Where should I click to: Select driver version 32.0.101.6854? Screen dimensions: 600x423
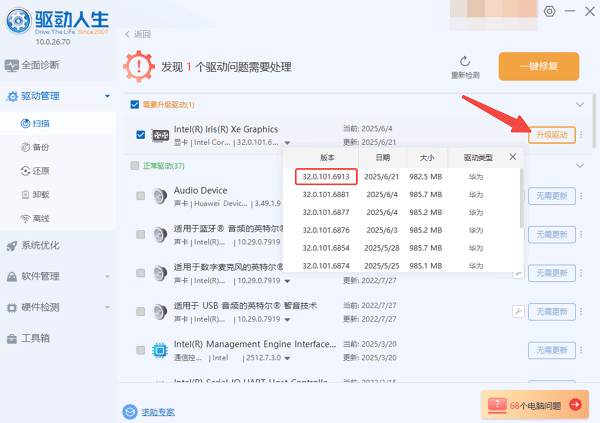(326, 248)
